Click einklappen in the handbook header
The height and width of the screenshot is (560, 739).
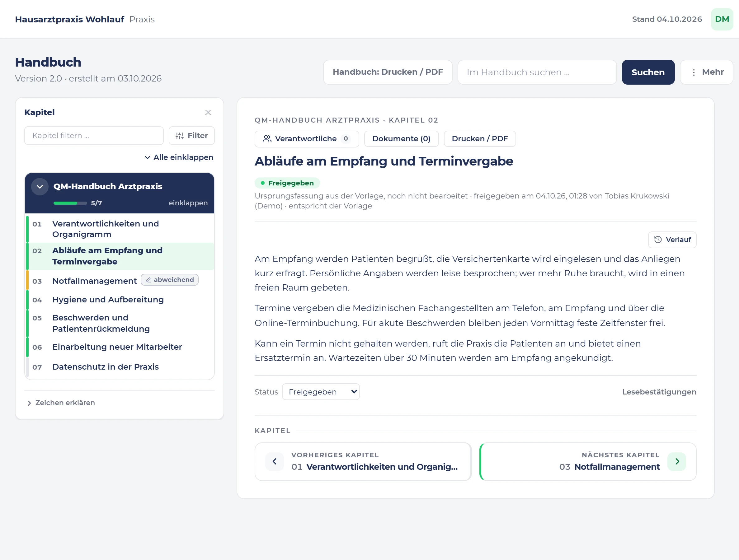tap(188, 203)
